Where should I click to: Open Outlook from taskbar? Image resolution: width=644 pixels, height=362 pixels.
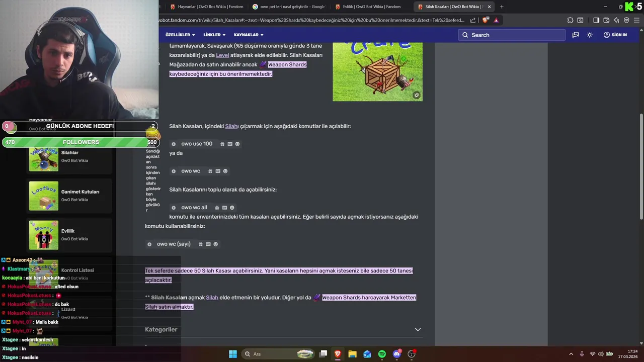(x=367, y=354)
